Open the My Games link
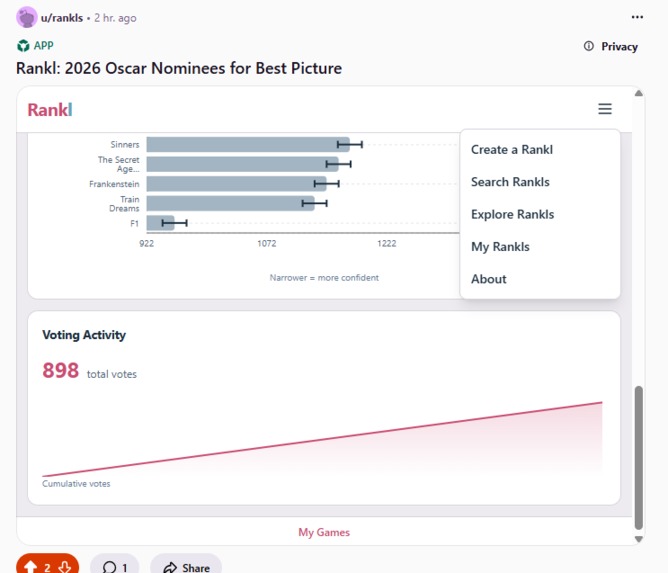This screenshot has width=668, height=573. click(x=324, y=532)
